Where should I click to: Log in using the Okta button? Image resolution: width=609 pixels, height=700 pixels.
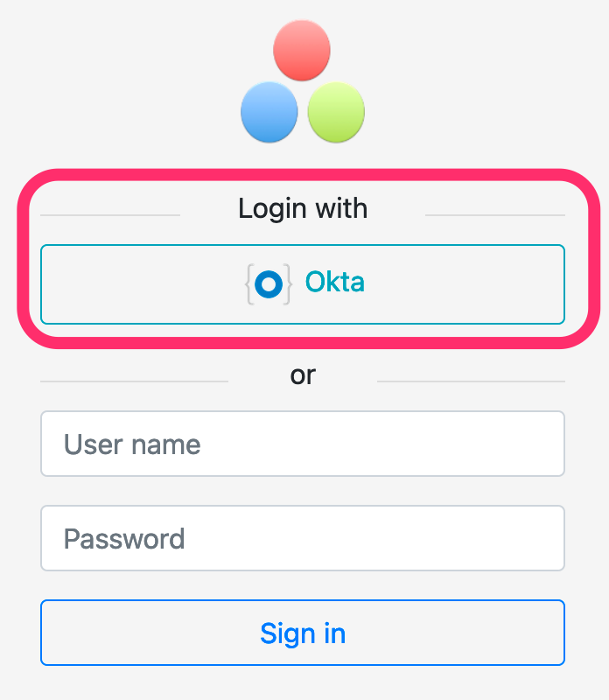302,284
